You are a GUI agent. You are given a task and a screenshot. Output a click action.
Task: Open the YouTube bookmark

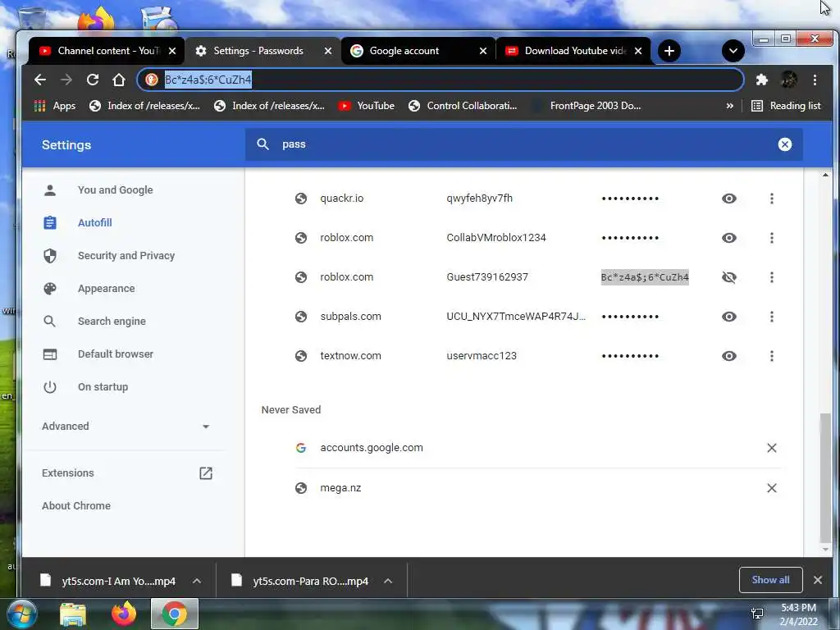click(x=367, y=106)
